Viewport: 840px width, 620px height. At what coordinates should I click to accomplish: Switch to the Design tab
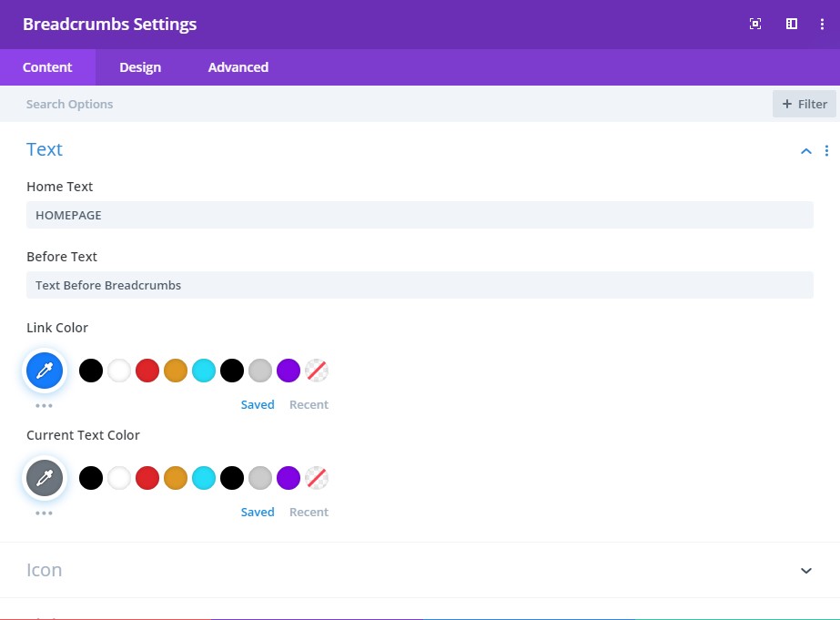140,66
